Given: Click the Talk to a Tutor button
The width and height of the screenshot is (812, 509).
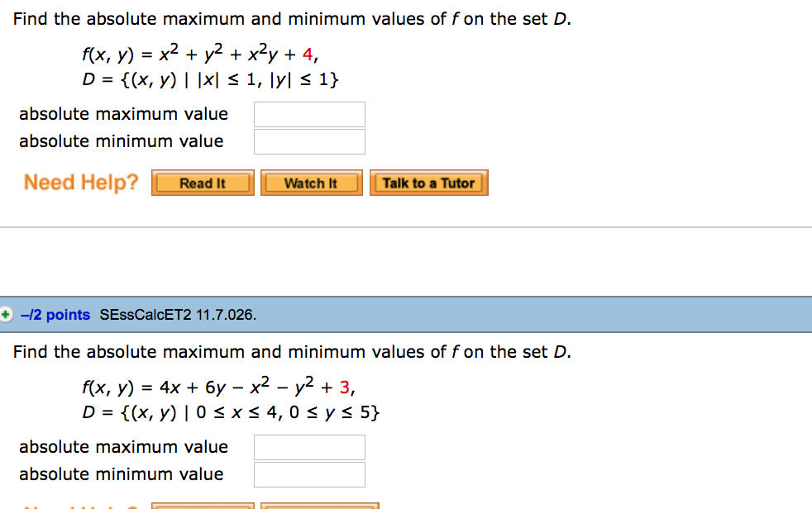Looking at the screenshot, I should tap(429, 183).
